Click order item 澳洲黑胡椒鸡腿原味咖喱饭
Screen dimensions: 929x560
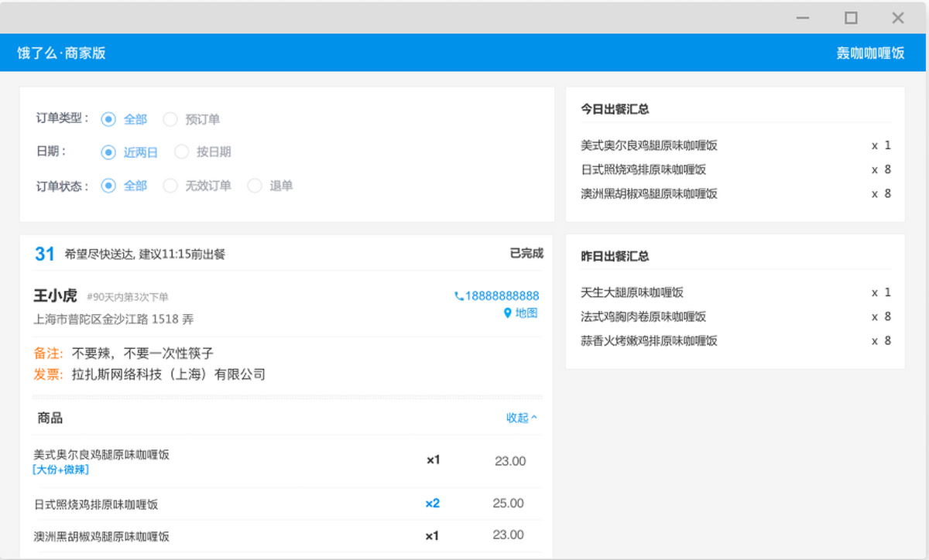click(101, 536)
